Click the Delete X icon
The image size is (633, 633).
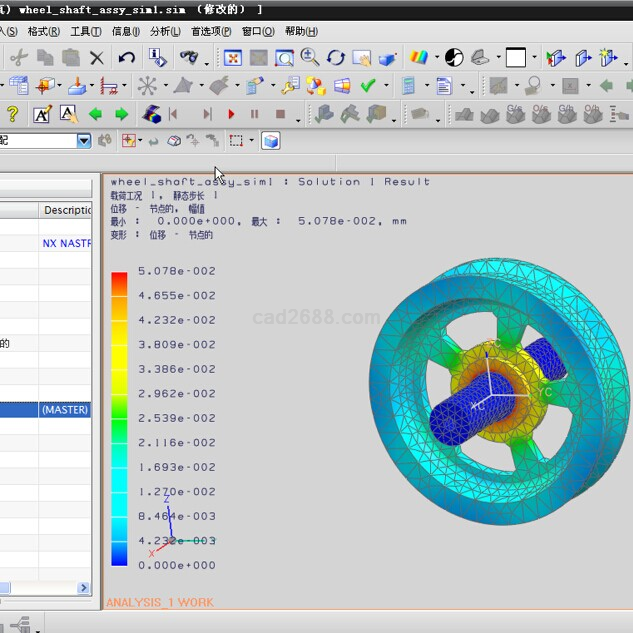point(97,58)
